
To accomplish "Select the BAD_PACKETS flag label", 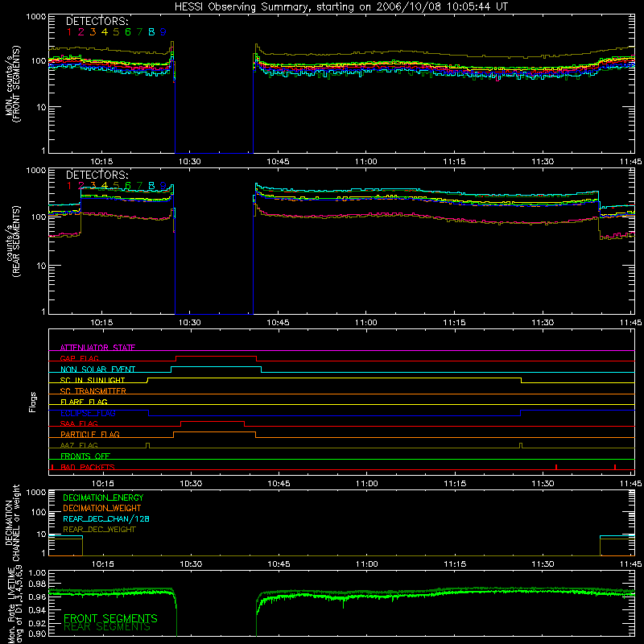I will point(88,467).
